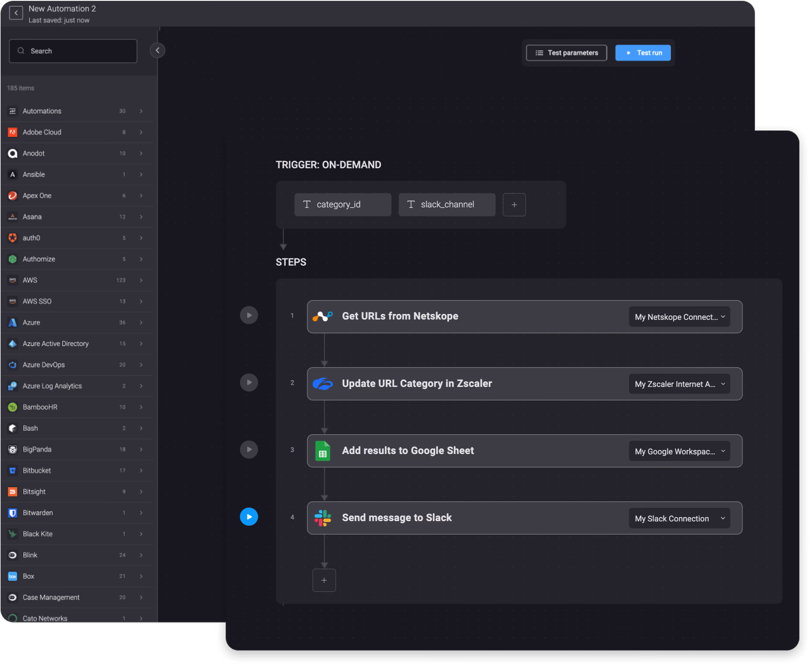Click the Bitsight icon in sidebar
The height and width of the screenshot is (667, 812).
[13, 491]
